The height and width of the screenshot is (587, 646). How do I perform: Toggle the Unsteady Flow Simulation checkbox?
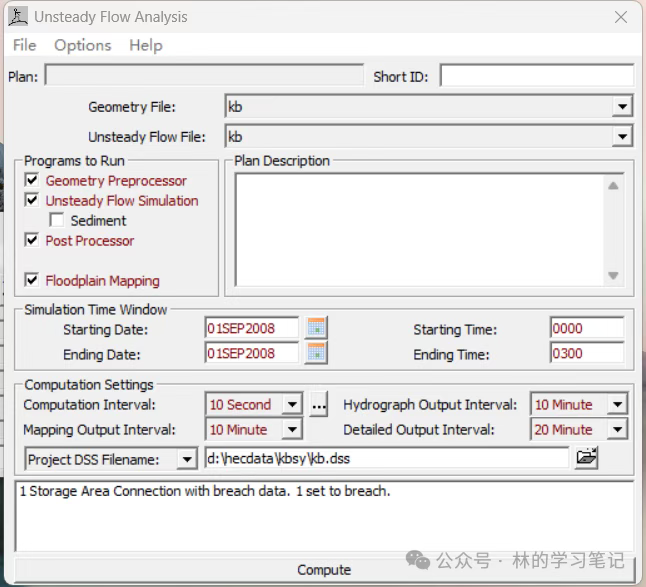32,200
